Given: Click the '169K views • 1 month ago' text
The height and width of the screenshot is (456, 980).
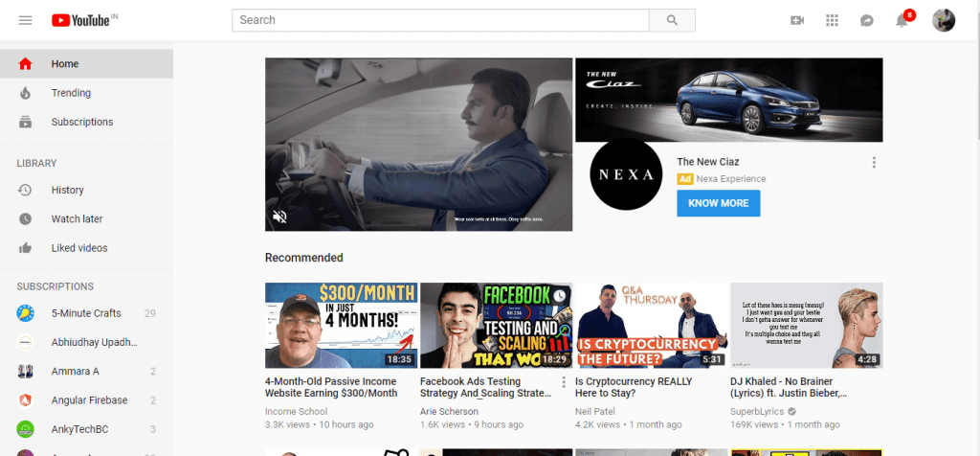Looking at the screenshot, I should point(785,424).
